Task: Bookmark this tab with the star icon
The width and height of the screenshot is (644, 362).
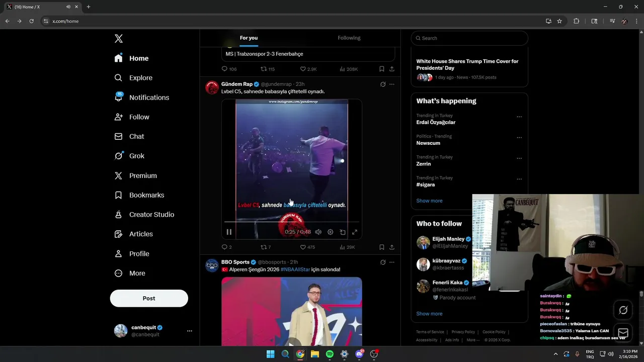Action: [x=559, y=21]
